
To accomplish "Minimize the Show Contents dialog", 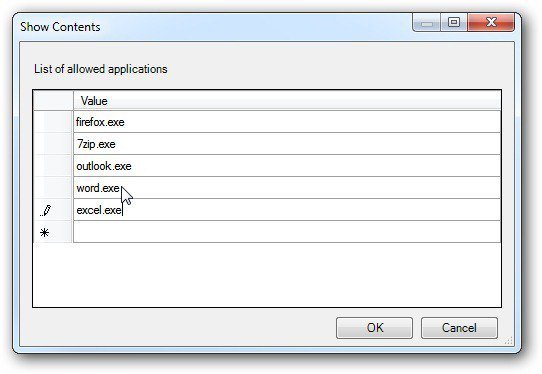I will [x=427, y=22].
